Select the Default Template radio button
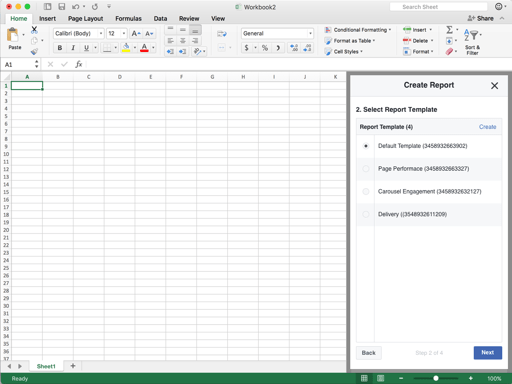512x384 pixels. click(x=366, y=146)
